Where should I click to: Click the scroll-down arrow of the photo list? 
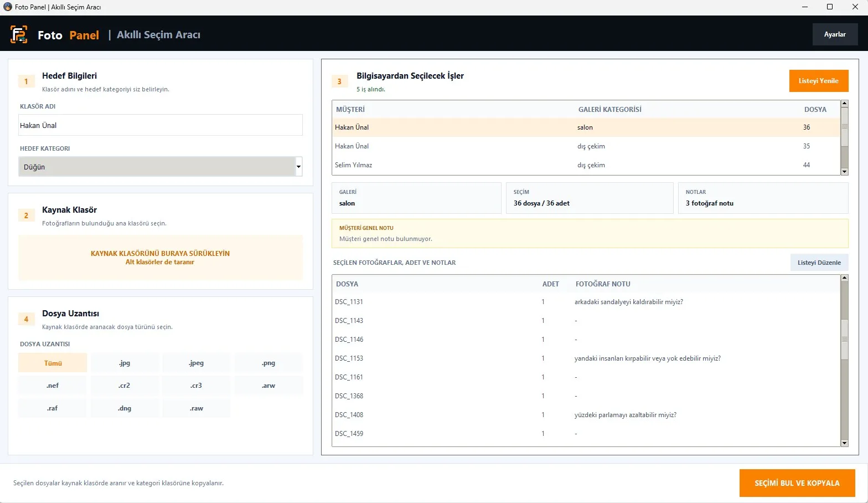844,443
